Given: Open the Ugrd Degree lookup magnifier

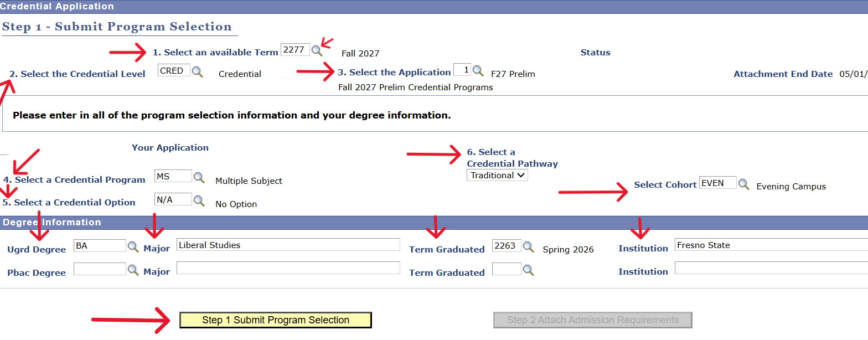Looking at the screenshot, I should (133, 246).
